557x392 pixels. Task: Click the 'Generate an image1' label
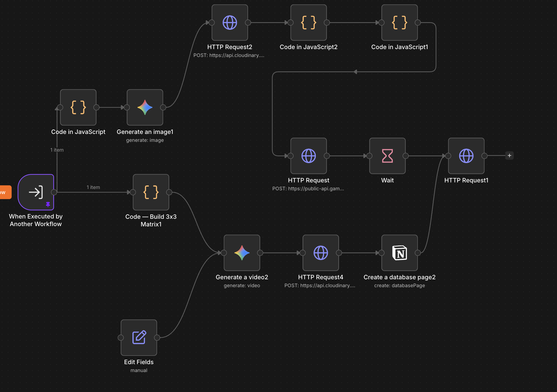click(145, 132)
